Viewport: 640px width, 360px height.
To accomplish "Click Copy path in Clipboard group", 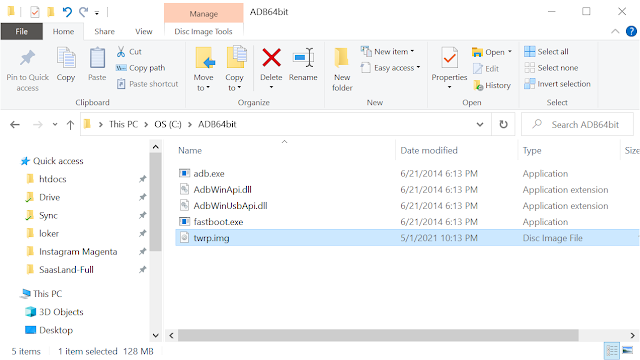I will point(141,68).
